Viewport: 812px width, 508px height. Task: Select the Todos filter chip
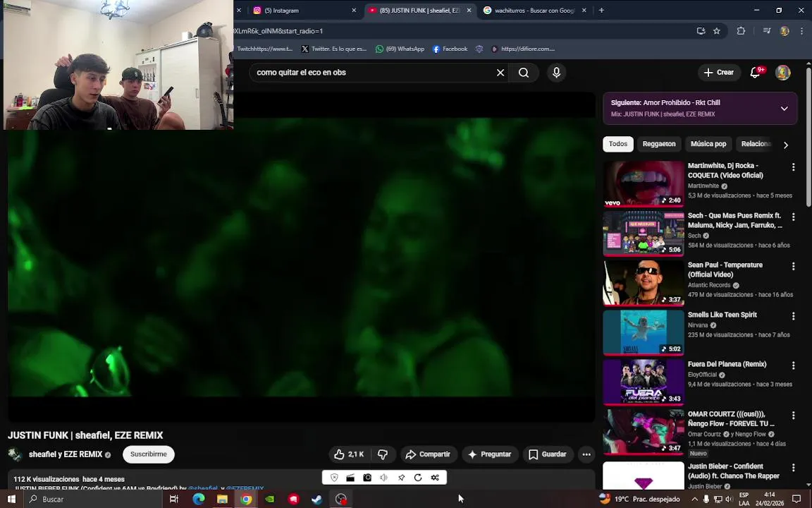tap(617, 144)
